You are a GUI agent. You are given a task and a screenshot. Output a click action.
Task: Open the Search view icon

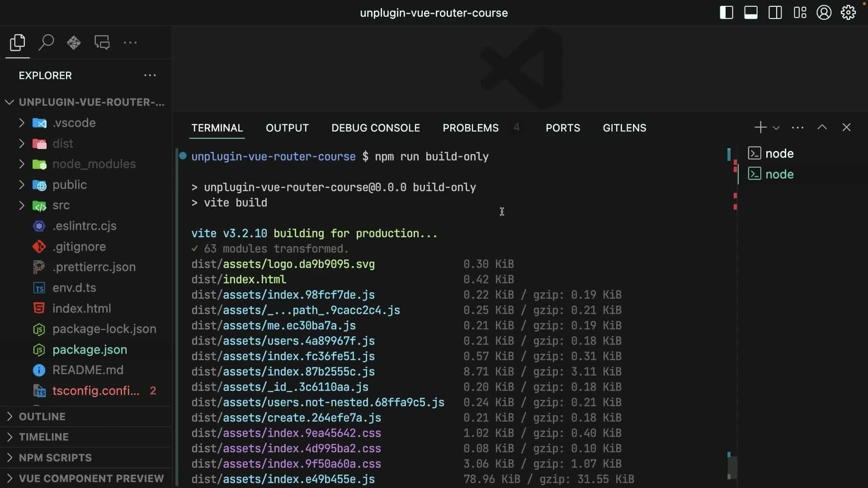[x=46, y=42]
